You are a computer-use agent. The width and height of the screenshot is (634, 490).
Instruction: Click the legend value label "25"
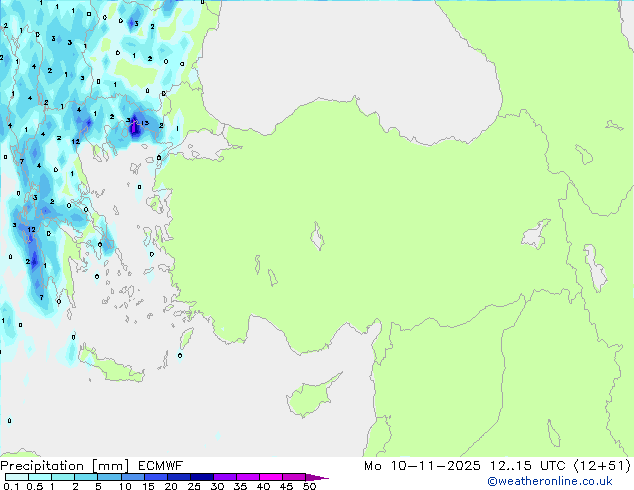tap(194, 486)
